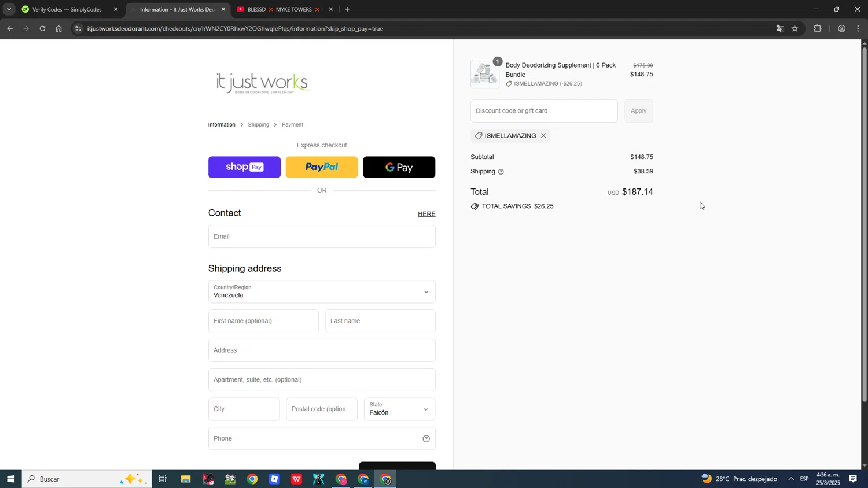
Task: Focus the Address field
Action: click(322, 350)
